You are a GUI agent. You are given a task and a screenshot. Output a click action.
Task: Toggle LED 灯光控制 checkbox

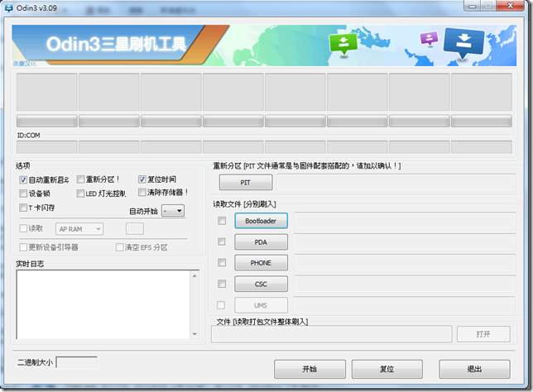pyautogui.click(x=80, y=194)
